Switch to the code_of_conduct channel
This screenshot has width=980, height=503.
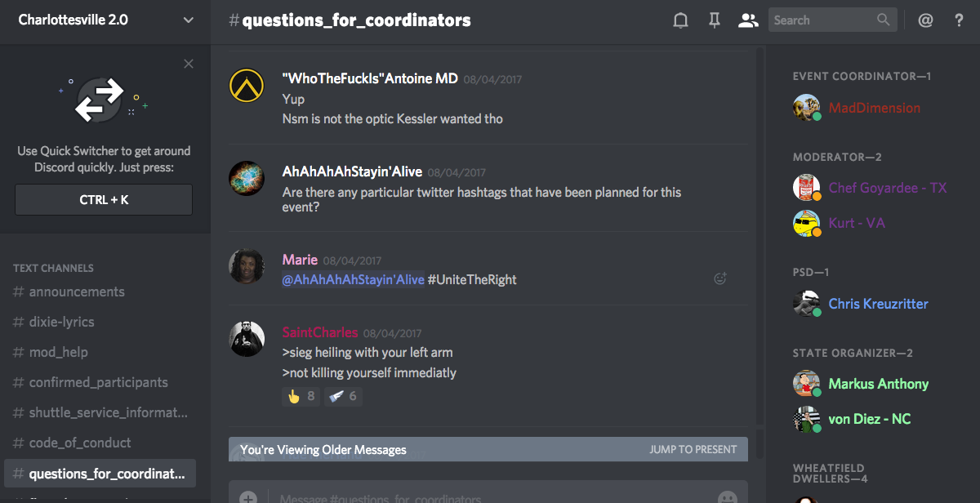[x=80, y=443]
